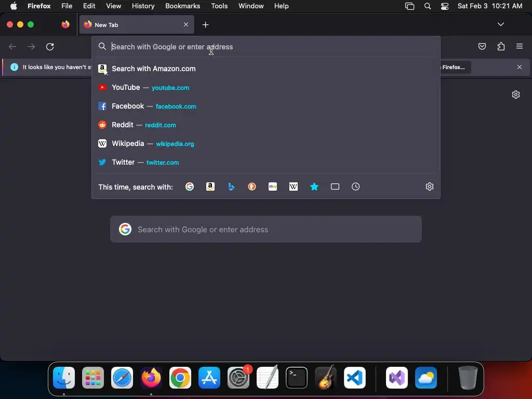532x399 pixels.
Task: Click the Google search box on the page
Action: point(266,229)
